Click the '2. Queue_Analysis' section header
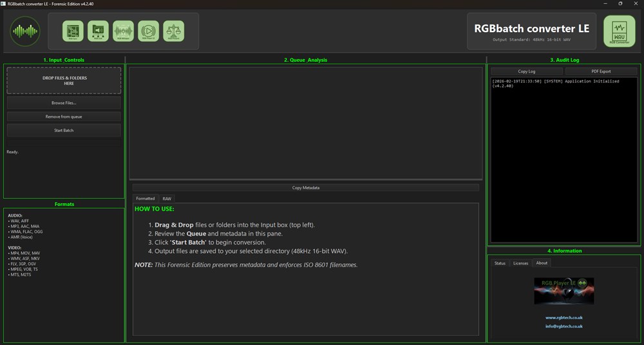The height and width of the screenshot is (345, 644). pyautogui.click(x=305, y=60)
